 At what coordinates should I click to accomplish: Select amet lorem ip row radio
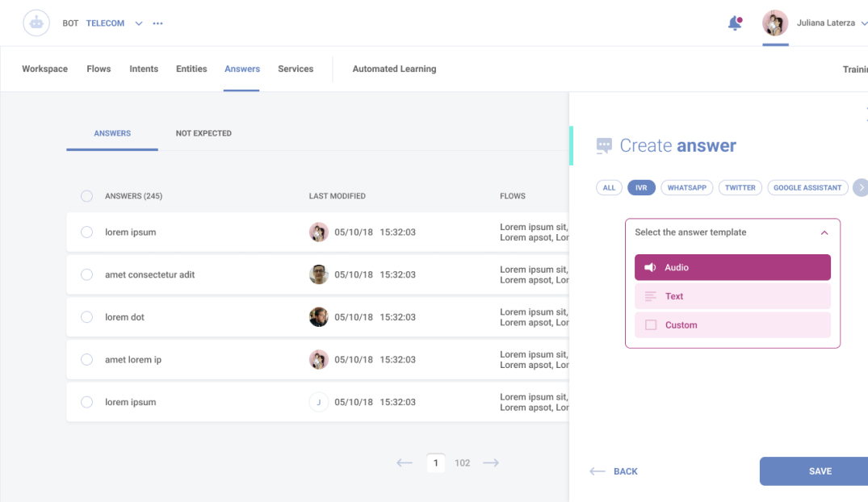coord(87,360)
